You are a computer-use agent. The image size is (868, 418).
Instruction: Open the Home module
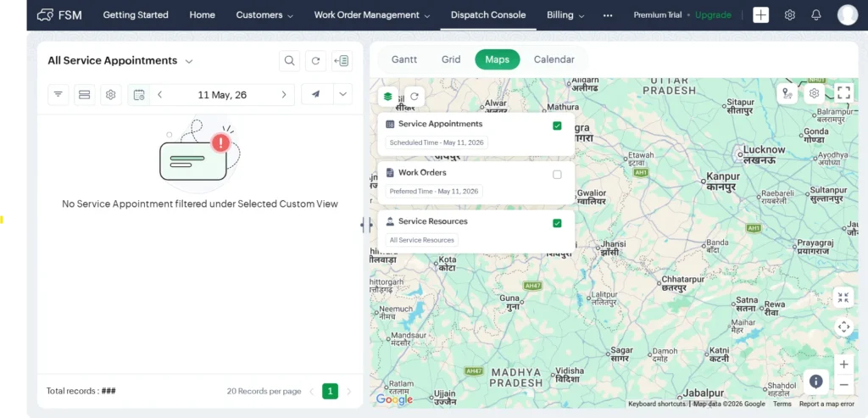(202, 15)
